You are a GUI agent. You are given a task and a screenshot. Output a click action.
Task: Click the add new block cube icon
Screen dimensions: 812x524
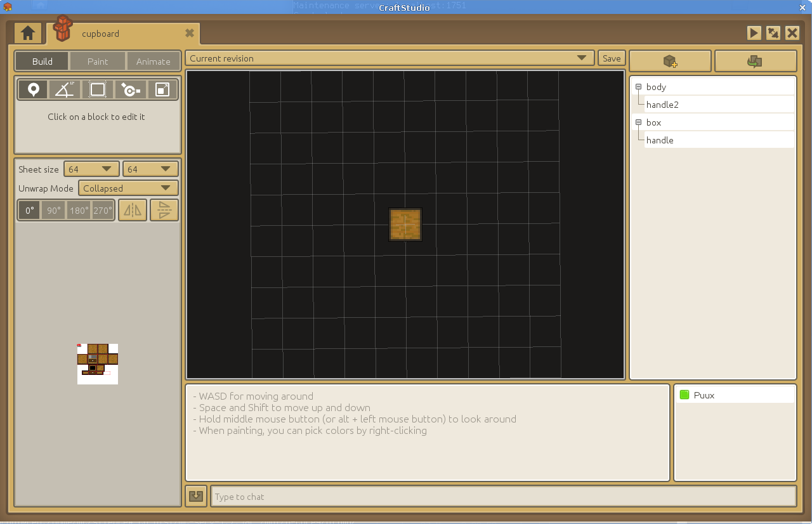click(x=670, y=61)
